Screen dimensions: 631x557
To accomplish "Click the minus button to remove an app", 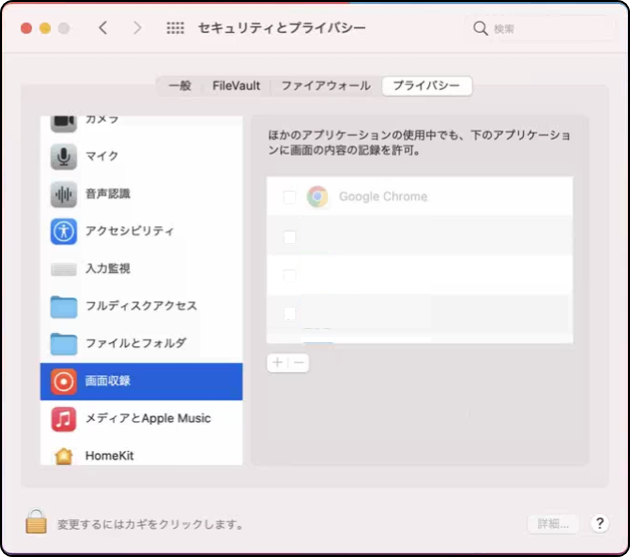I will [299, 363].
